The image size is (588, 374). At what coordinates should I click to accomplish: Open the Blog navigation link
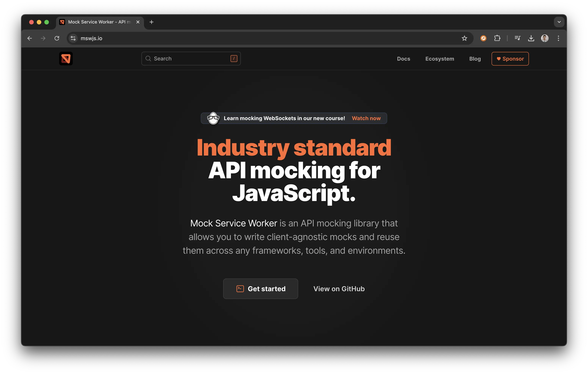pyautogui.click(x=475, y=59)
